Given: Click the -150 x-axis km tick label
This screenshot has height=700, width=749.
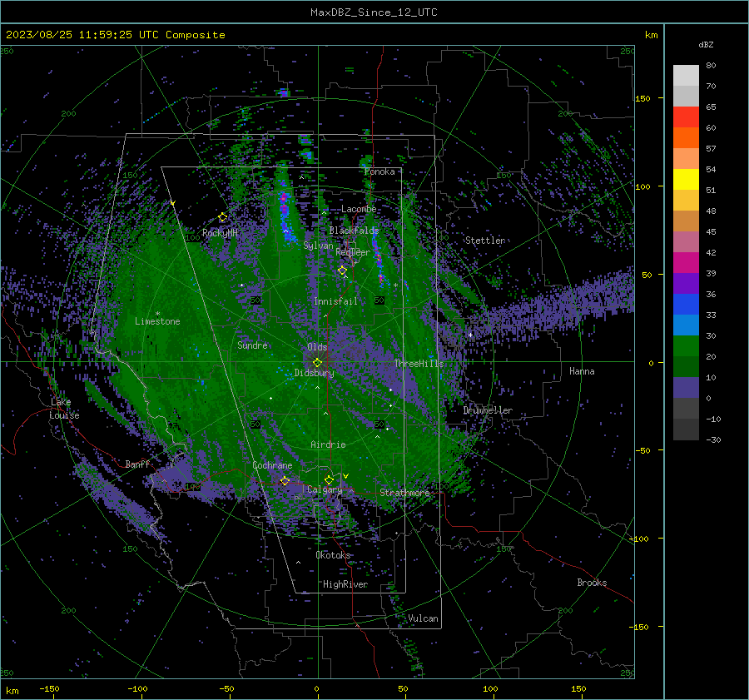Looking at the screenshot, I should 49,688.
